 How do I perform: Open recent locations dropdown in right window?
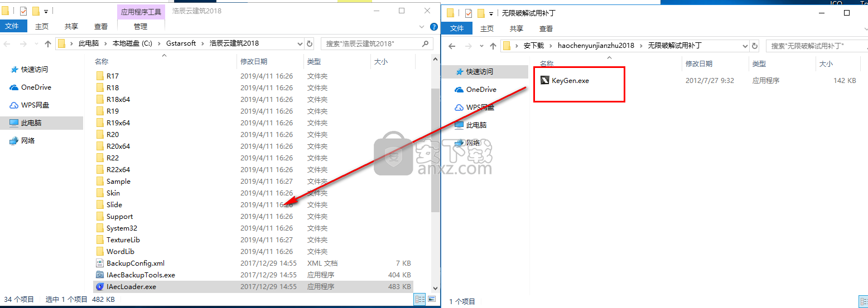(x=483, y=46)
